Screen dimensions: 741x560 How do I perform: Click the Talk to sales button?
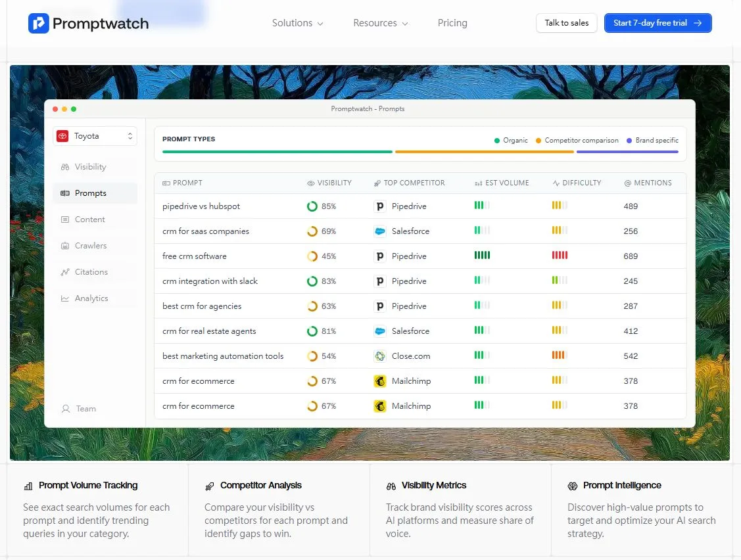coord(566,23)
